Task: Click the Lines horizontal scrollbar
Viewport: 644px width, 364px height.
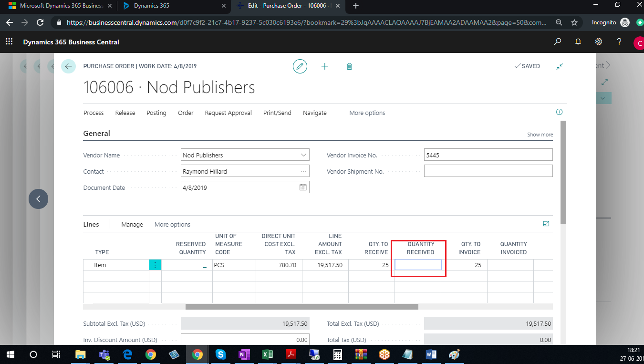Action: coord(302,307)
